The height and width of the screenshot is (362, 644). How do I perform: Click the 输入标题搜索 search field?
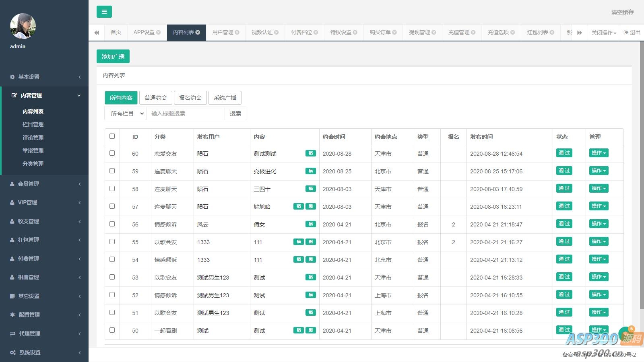point(185,113)
